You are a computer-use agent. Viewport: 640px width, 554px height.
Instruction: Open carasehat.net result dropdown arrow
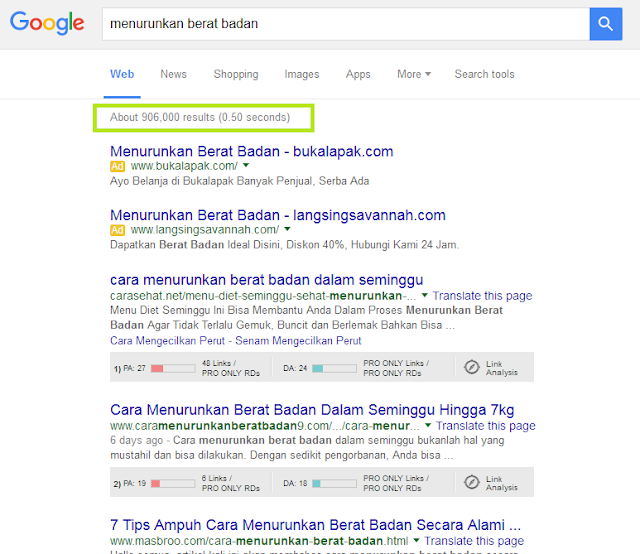click(424, 295)
